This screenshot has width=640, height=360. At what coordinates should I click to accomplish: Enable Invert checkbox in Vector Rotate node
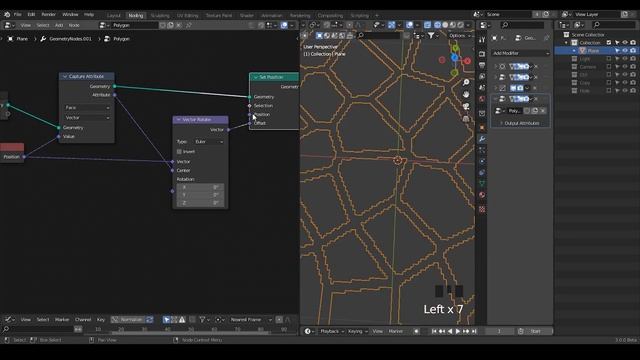coord(179,152)
